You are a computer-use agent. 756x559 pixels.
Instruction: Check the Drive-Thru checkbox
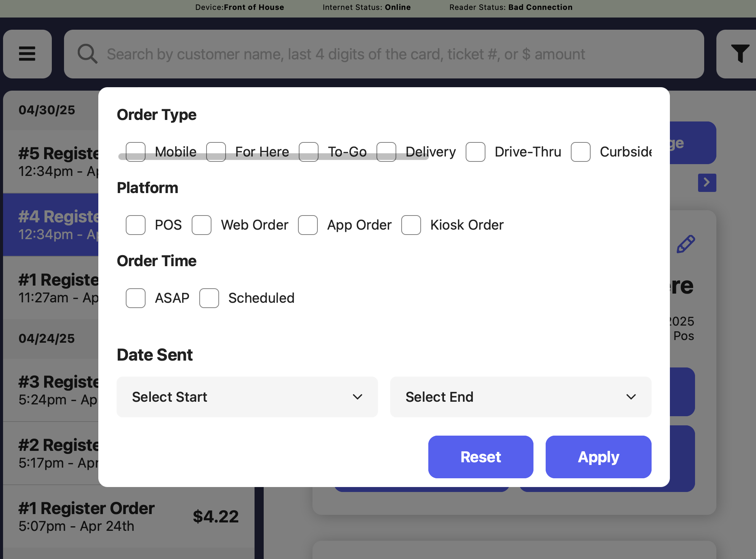point(475,152)
